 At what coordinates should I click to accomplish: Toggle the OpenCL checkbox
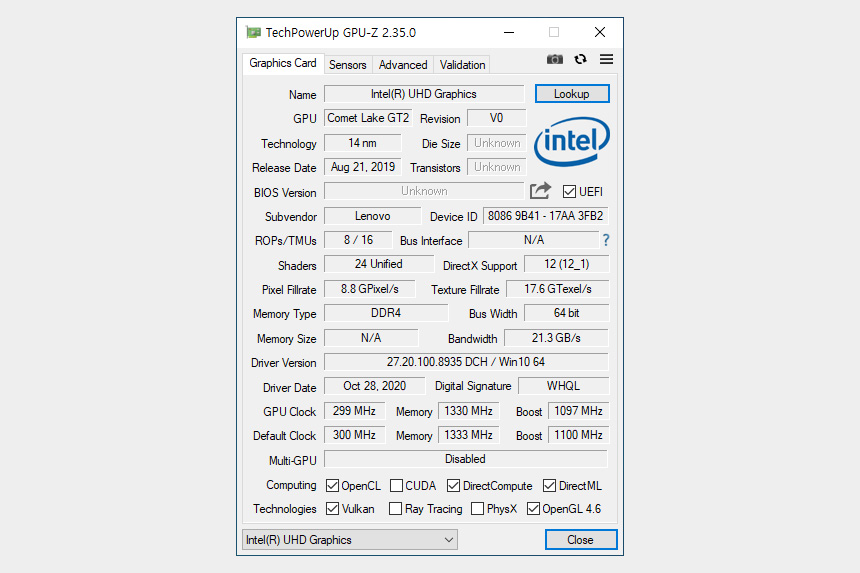(x=332, y=486)
